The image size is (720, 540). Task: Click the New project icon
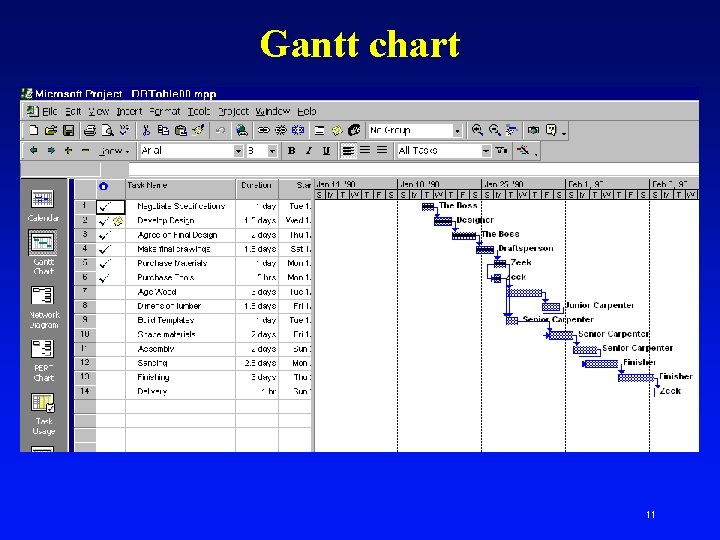[34, 130]
